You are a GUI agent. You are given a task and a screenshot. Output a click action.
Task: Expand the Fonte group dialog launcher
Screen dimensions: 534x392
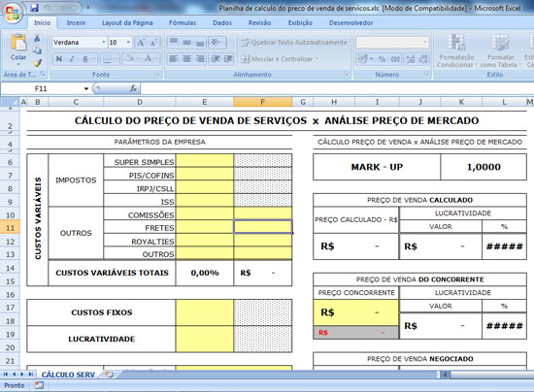tap(157, 74)
